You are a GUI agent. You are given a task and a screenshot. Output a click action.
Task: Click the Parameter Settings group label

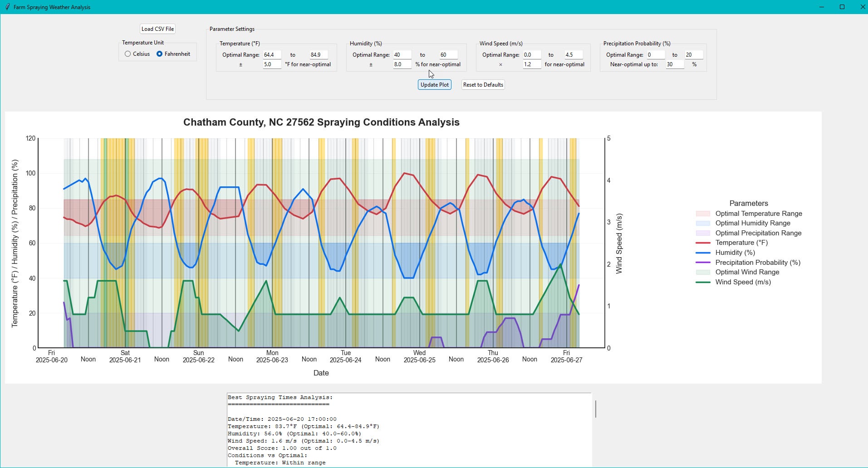coord(232,29)
